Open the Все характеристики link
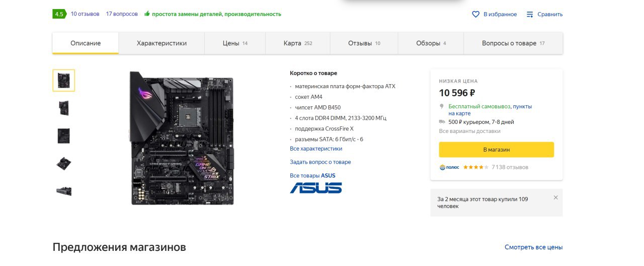 (x=316, y=149)
